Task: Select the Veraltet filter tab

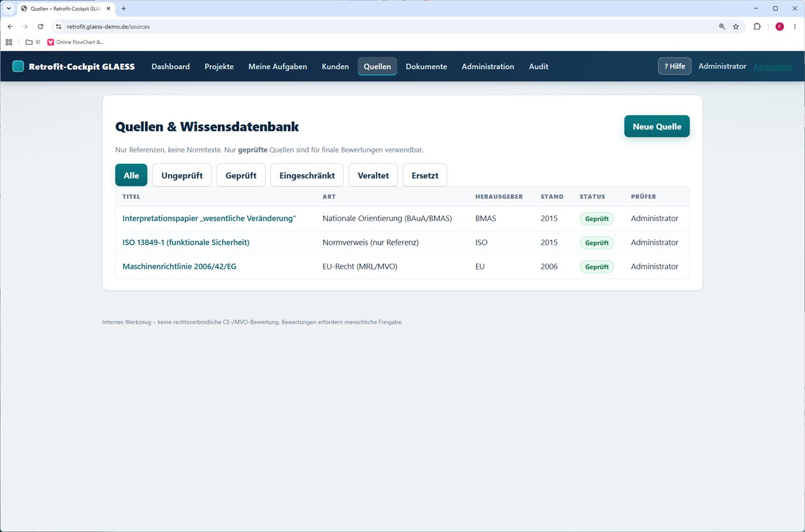Action: [x=373, y=175]
